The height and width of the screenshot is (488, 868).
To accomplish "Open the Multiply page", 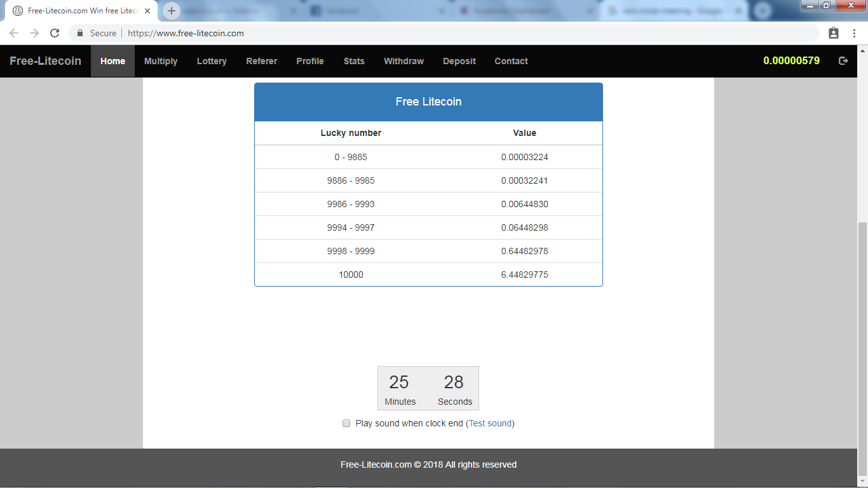I will [x=161, y=61].
